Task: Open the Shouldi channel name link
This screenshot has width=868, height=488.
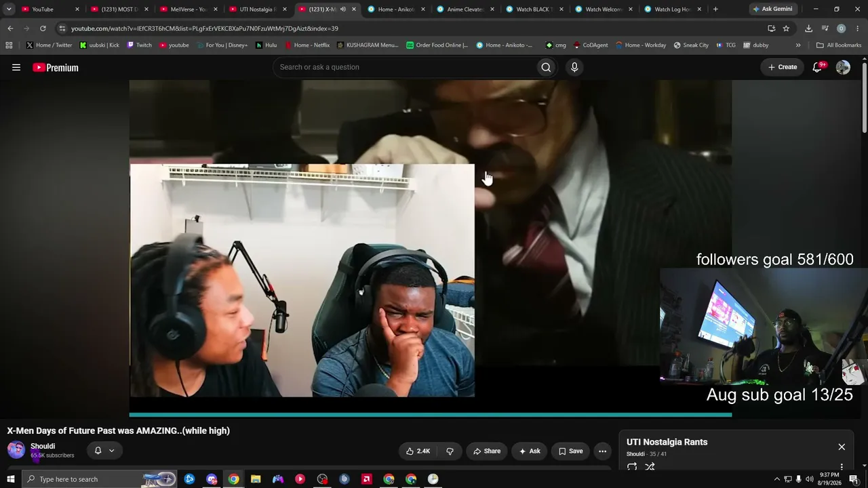Action: point(43,446)
